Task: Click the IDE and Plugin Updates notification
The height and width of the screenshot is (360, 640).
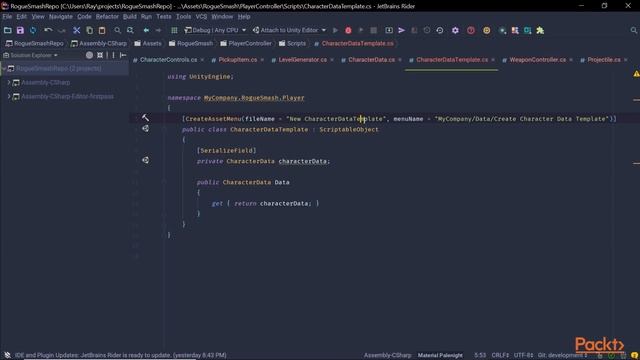Action: [x=121, y=355]
